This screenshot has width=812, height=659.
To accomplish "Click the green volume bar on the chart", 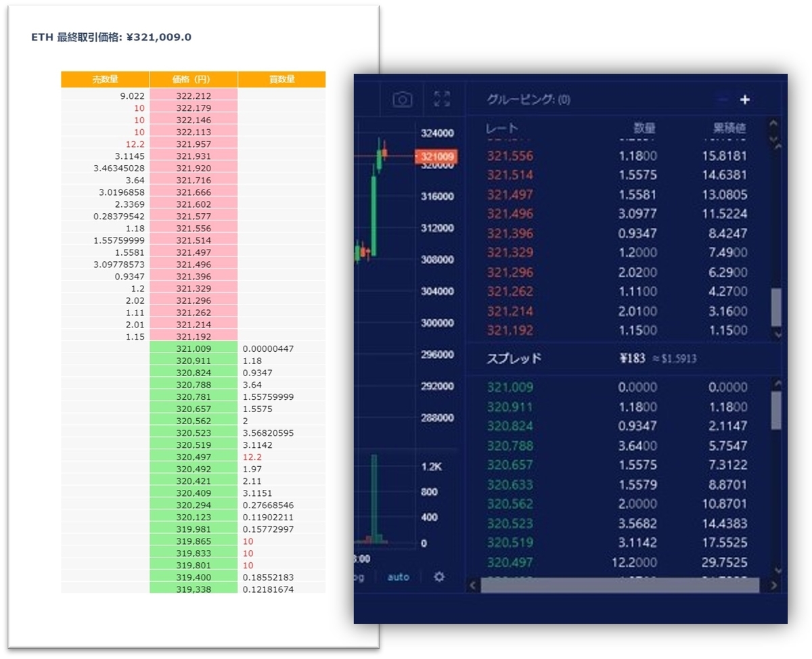I will 376,501.
